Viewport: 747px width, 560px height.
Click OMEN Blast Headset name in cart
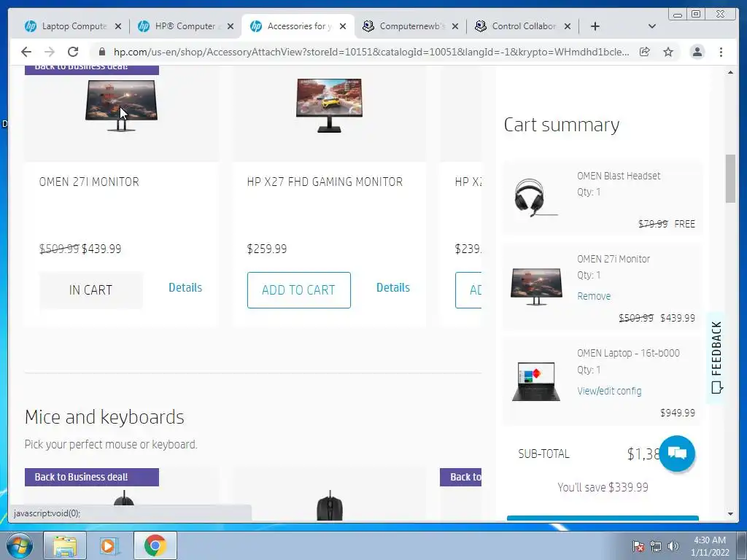tap(619, 176)
